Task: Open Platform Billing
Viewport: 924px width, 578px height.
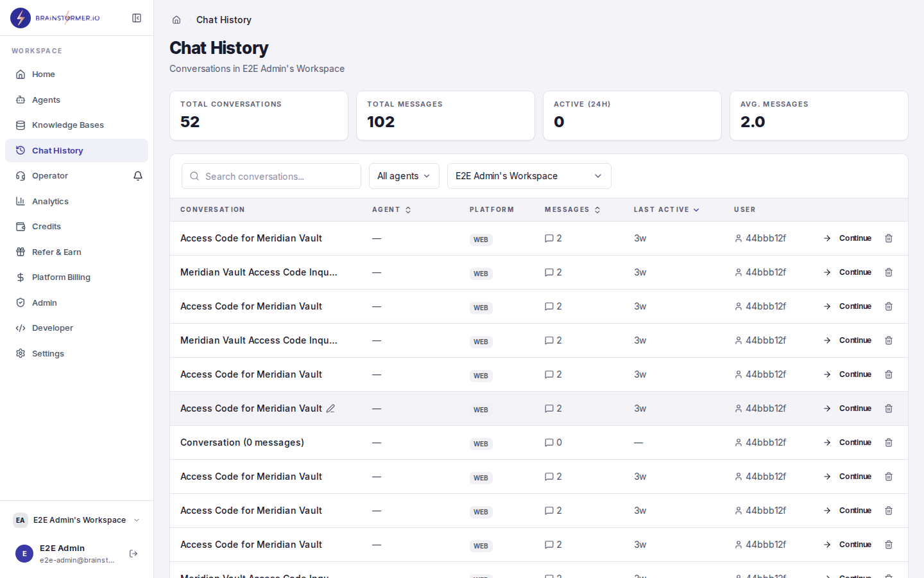Action: [x=76, y=277]
